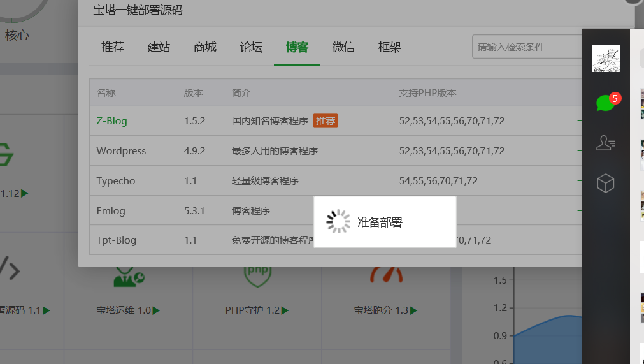644x364 pixels.
Task: Select the Tpt-Blog row name
Action: tap(116, 240)
